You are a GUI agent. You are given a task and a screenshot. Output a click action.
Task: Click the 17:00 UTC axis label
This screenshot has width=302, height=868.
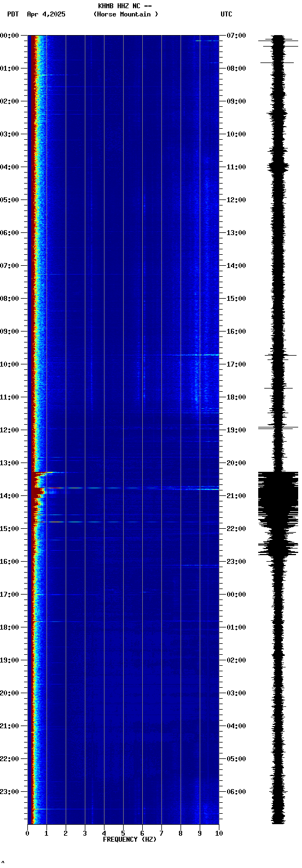coord(236,364)
